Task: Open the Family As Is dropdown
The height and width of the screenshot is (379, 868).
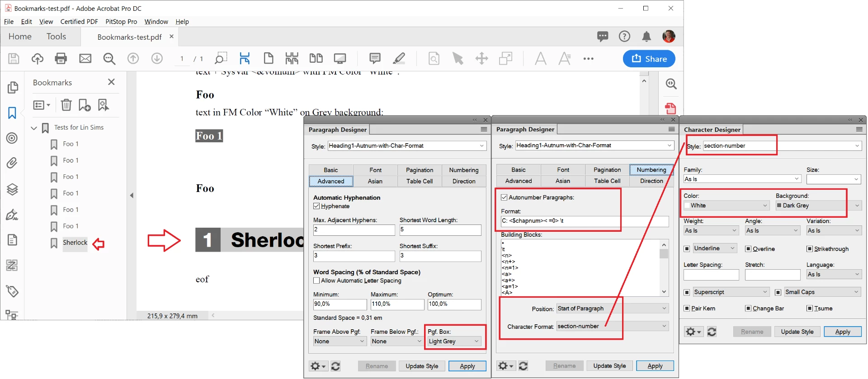Action: pyautogui.click(x=742, y=179)
